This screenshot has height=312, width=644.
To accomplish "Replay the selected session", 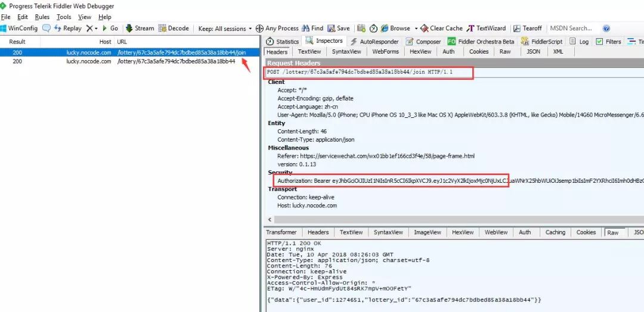I will [x=68, y=29].
